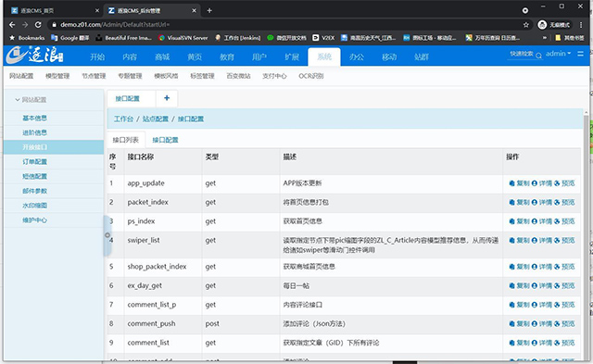The width and height of the screenshot is (593, 364).
Task: Copy the ex_day_get interface via 复制
Action: click(x=519, y=286)
